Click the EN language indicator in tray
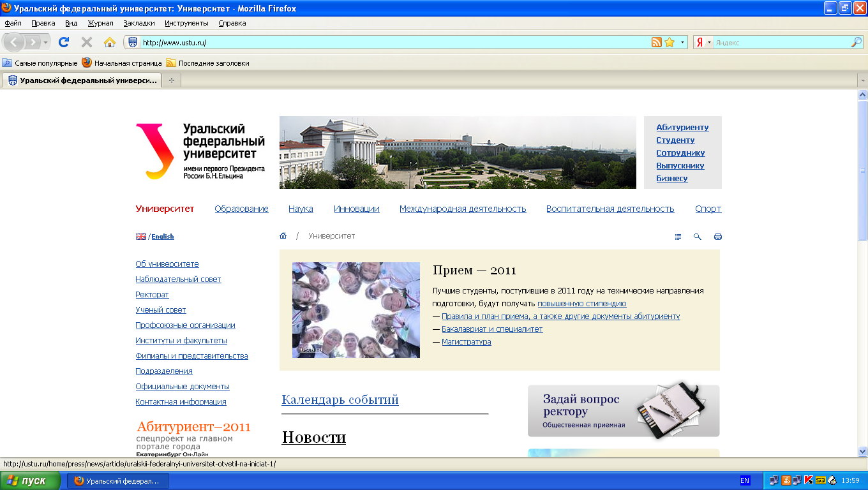The height and width of the screenshot is (490, 868). pyautogui.click(x=745, y=480)
